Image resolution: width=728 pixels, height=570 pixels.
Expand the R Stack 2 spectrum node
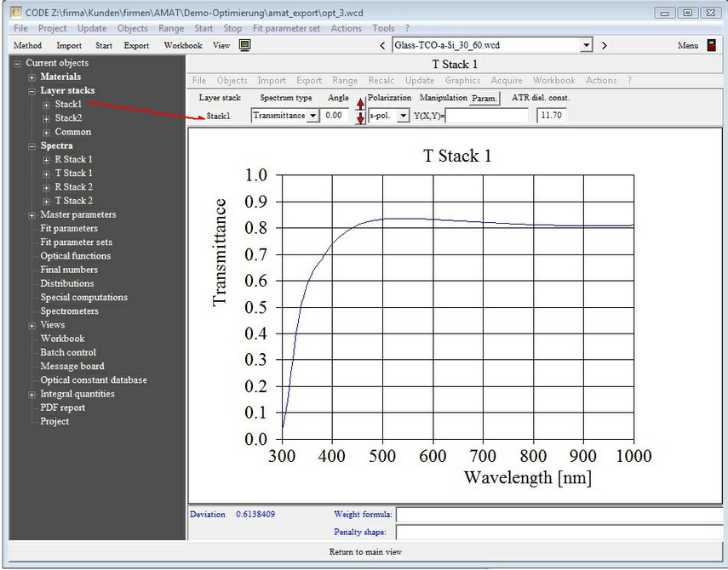(x=47, y=188)
